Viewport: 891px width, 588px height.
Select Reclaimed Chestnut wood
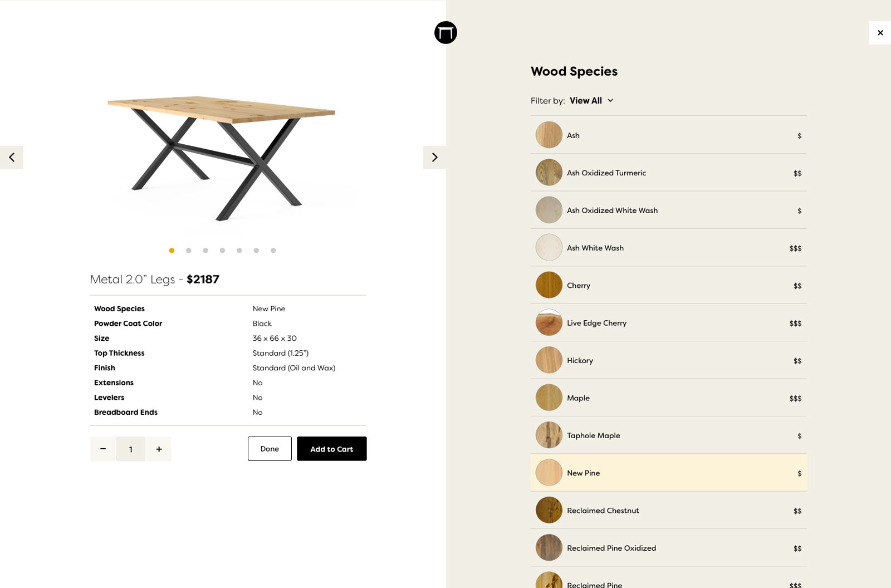click(603, 511)
